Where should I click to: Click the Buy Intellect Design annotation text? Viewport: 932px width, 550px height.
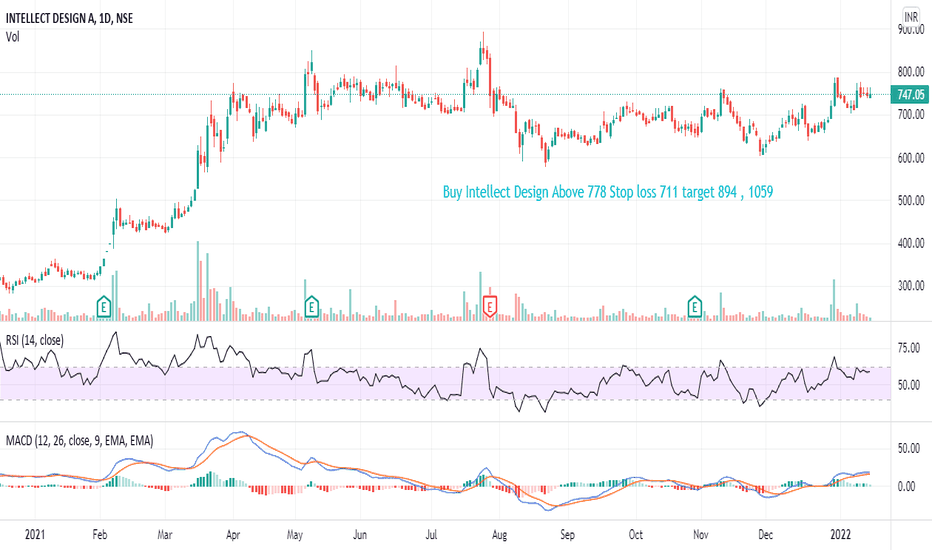[x=607, y=192]
